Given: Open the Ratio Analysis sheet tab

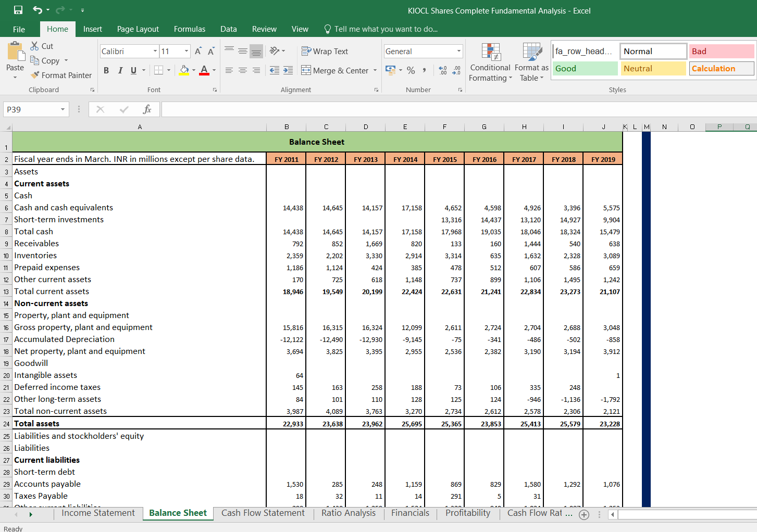Looking at the screenshot, I should [x=349, y=513].
